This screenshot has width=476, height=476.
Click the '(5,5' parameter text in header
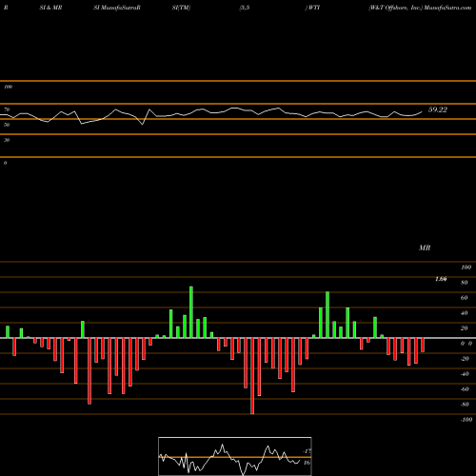(245, 8)
